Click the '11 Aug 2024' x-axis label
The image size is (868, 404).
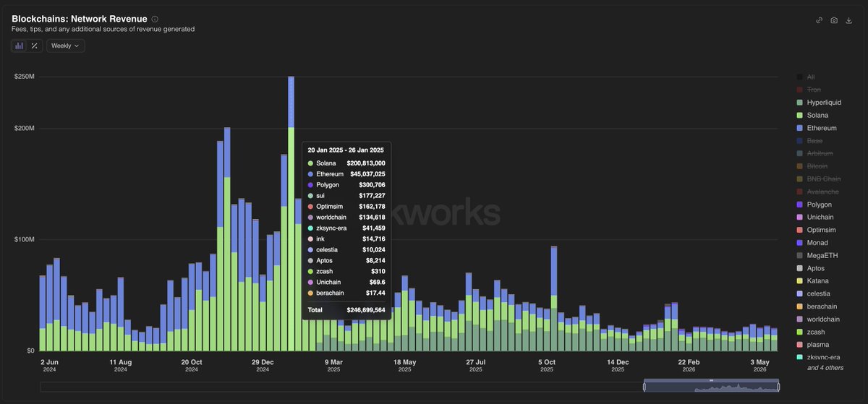120,365
